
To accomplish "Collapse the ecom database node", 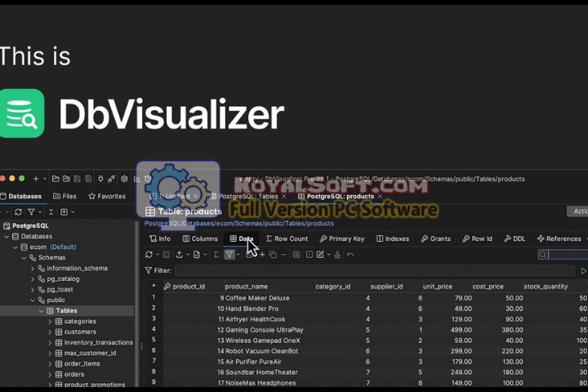I will tap(16, 247).
